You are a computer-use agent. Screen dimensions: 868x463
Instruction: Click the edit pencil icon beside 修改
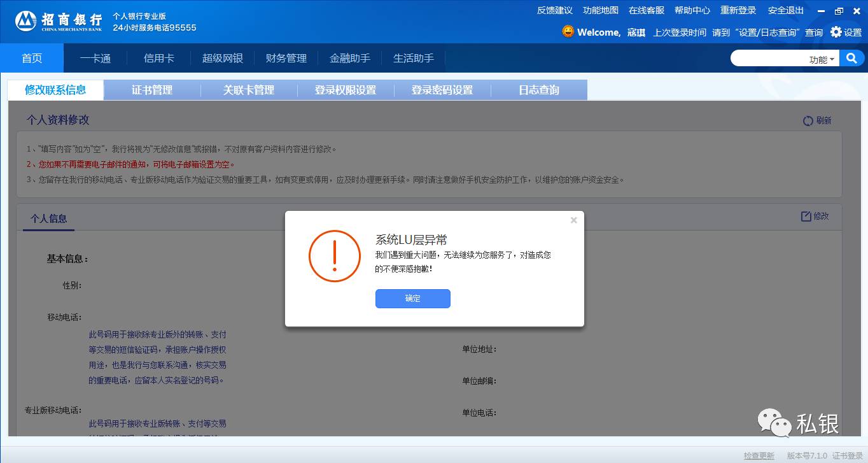tap(806, 217)
